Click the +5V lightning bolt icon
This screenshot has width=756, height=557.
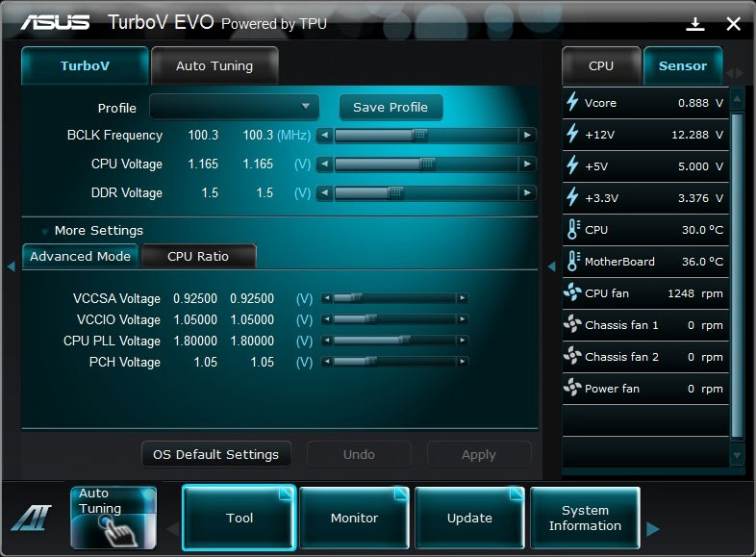coord(572,165)
